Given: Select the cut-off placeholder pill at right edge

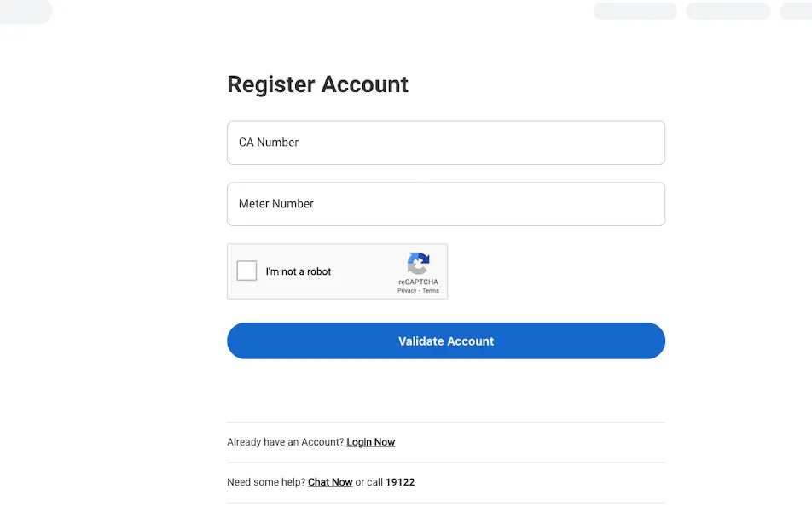Looking at the screenshot, I should (x=797, y=11).
